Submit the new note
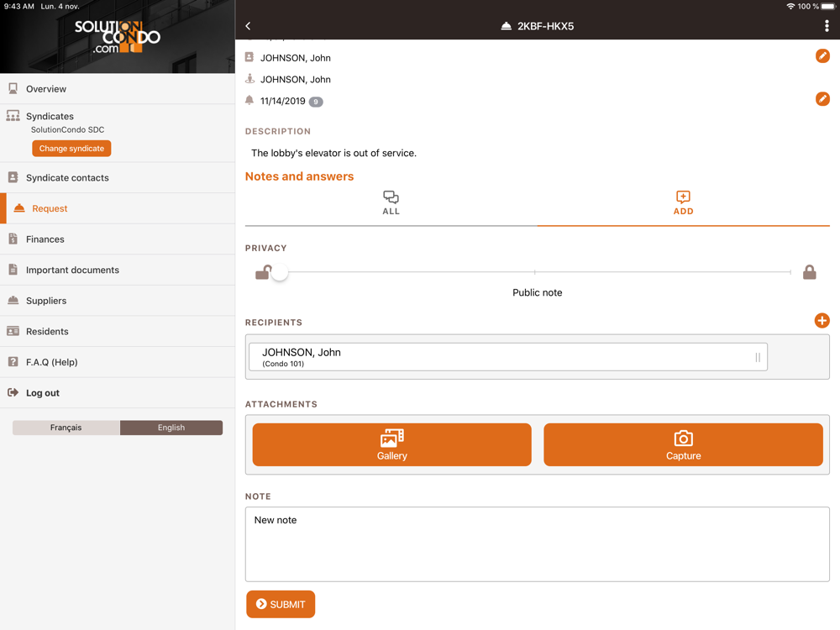Screen dimensions: 840x630 pos(281,604)
